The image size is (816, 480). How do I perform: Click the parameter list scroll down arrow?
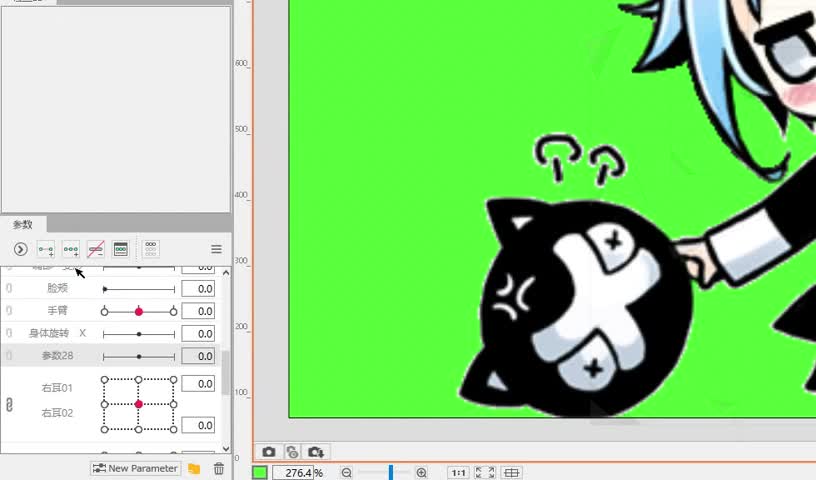pos(226,448)
